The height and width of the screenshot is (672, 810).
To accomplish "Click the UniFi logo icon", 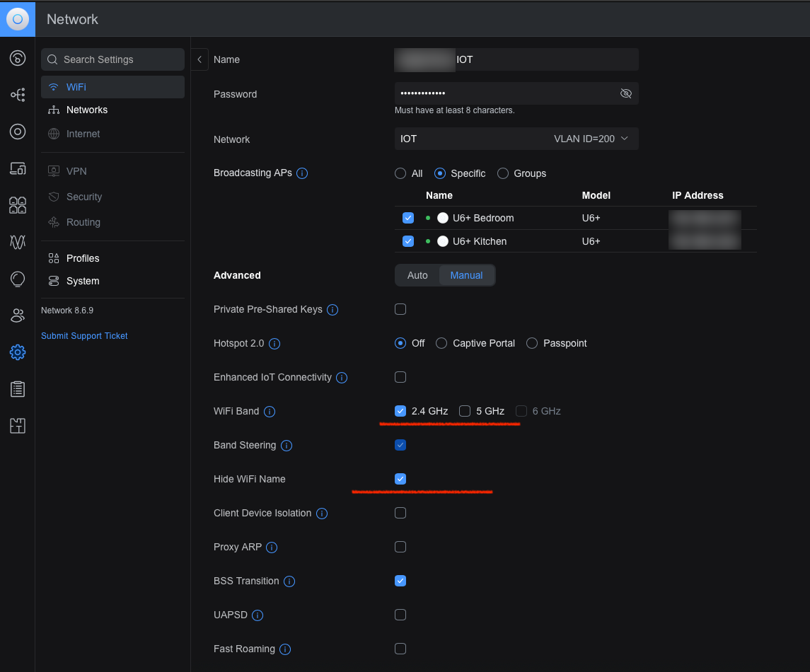I will tap(18, 19).
